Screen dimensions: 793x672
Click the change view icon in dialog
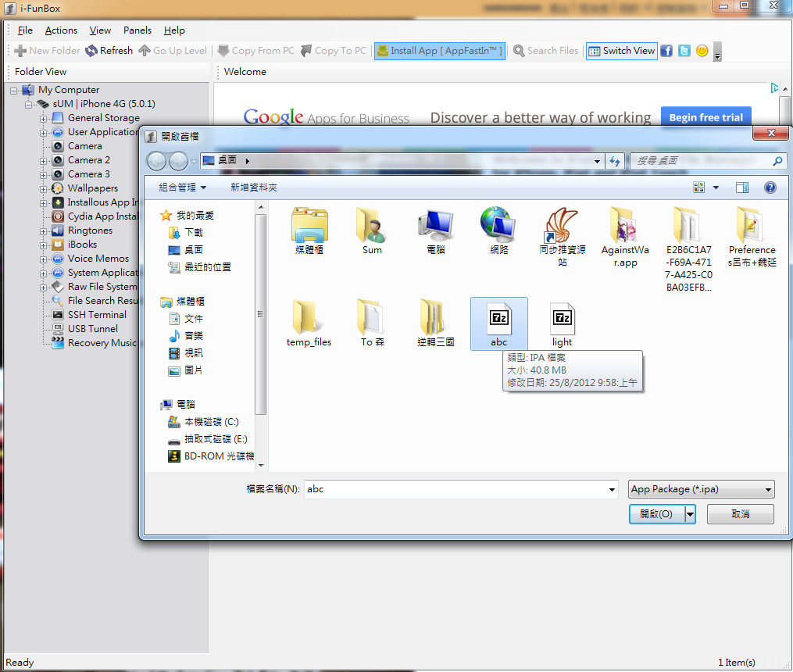pos(699,188)
